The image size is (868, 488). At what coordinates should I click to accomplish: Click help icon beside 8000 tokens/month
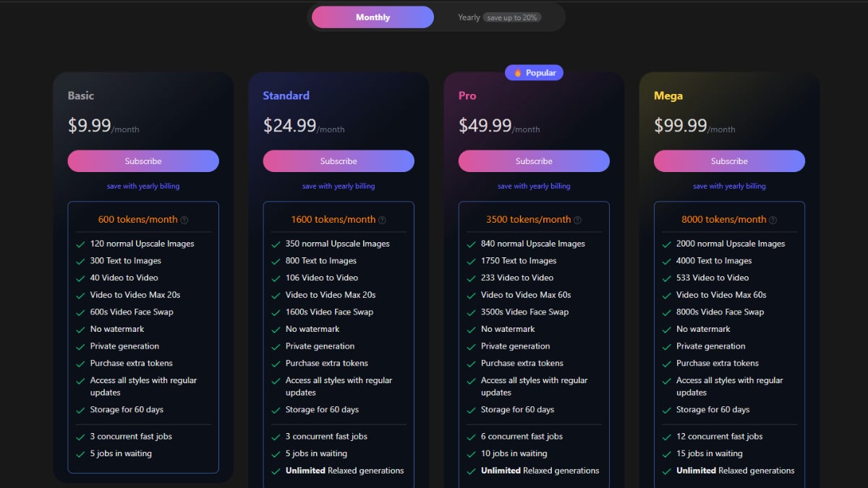(773, 220)
